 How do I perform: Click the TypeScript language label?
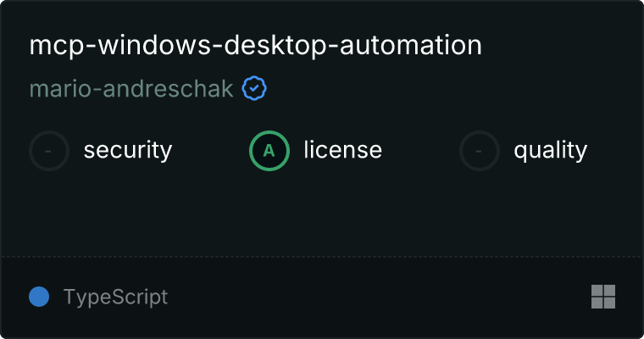(116, 297)
